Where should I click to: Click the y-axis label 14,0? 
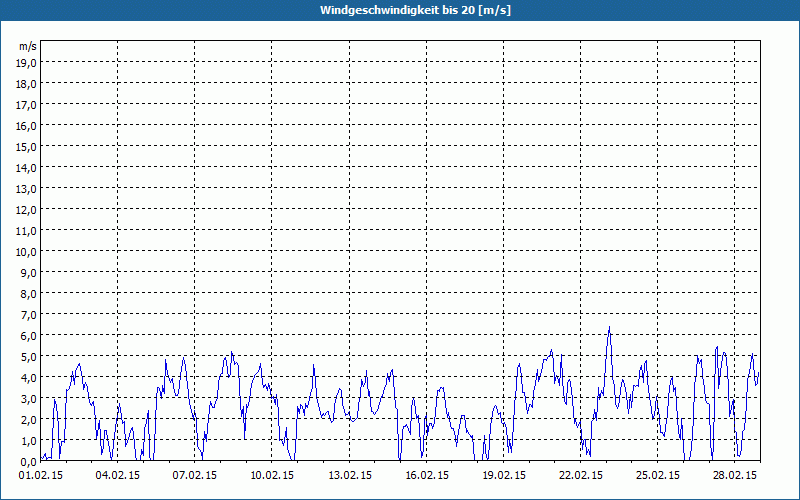coord(28,168)
